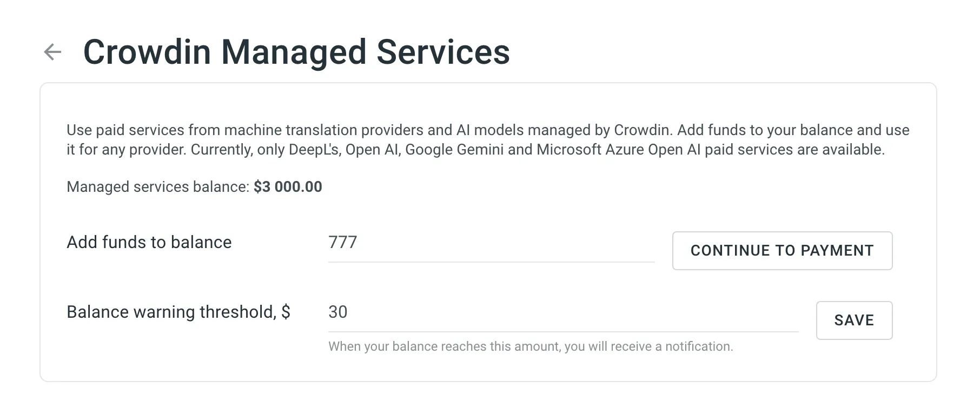Click the Add funds to balance label

pos(149,243)
